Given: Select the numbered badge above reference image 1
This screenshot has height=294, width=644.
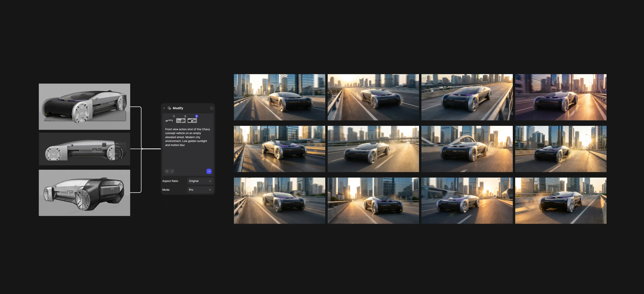Looking at the screenshot, I should tap(174, 116).
